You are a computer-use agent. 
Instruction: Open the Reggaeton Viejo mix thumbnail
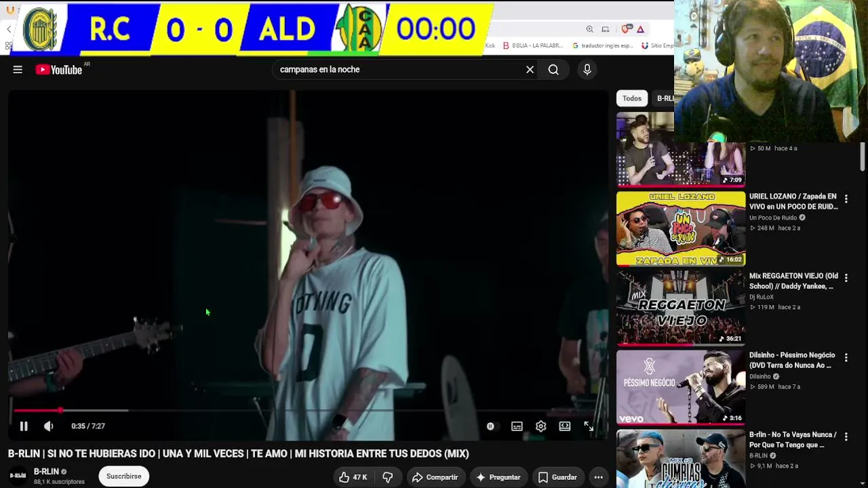681,308
